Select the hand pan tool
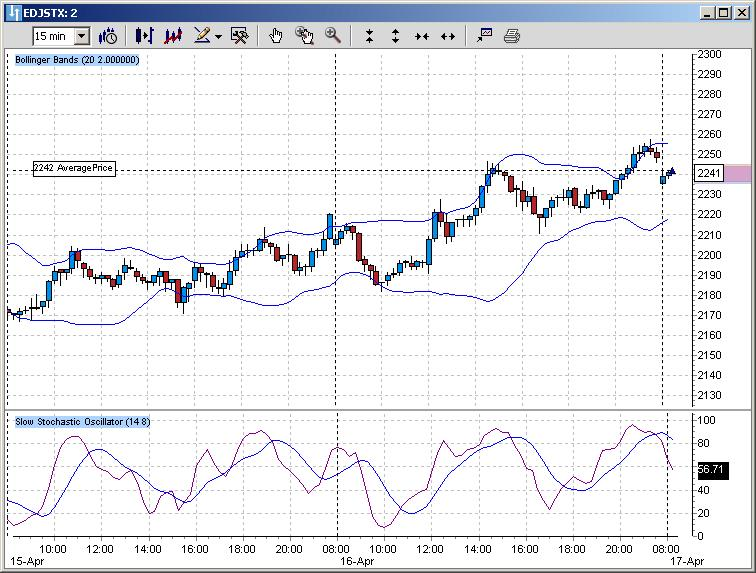This screenshot has width=756, height=573. [276, 36]
